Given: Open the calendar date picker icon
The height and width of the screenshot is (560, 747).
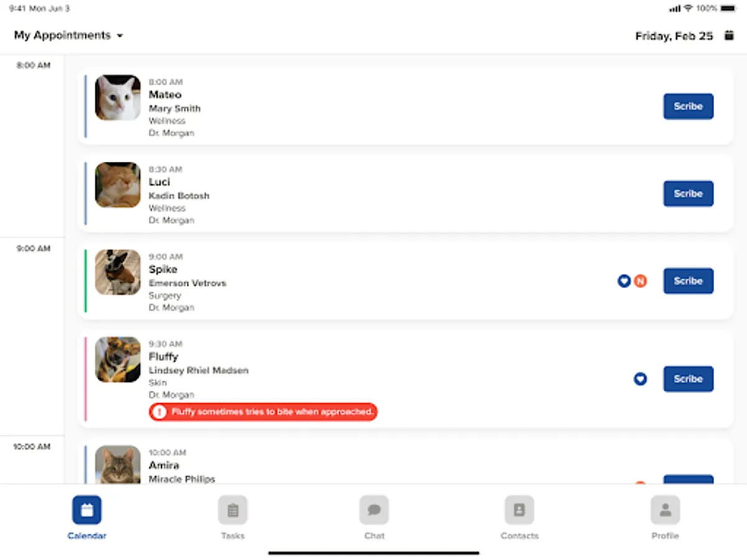Looking at the screenshot, I should 729,35.
